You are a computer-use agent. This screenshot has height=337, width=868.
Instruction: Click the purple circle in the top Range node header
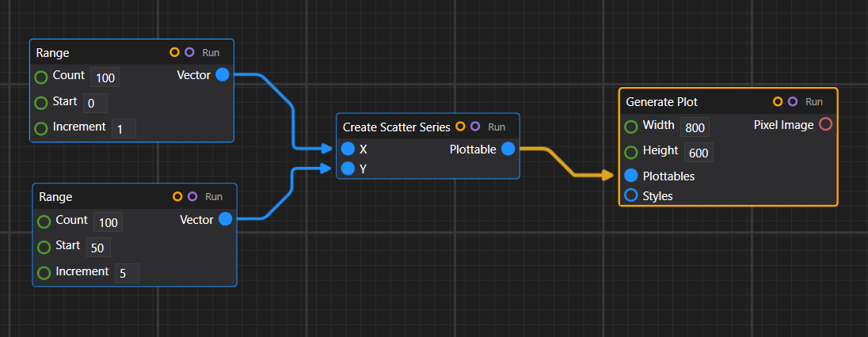(189, 52)
